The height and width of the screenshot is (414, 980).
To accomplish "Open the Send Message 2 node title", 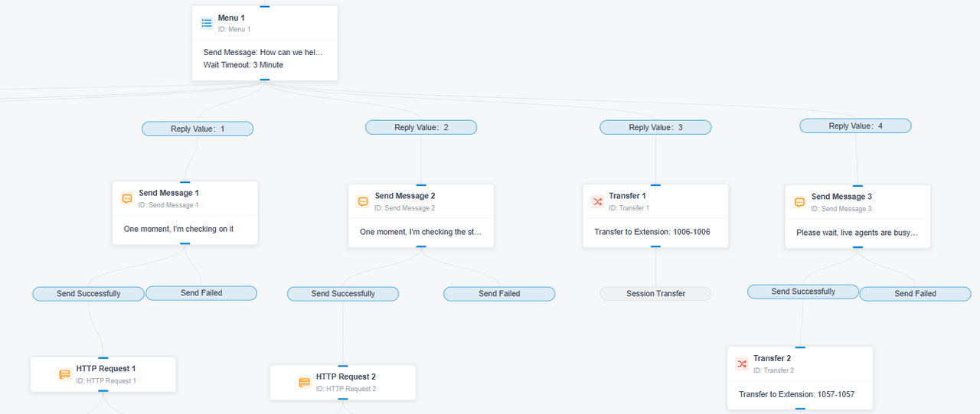I will point(405,196).
